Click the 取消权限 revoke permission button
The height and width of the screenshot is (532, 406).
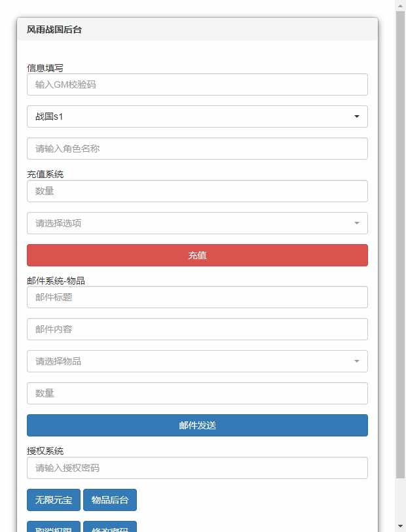tap(53, 528)
